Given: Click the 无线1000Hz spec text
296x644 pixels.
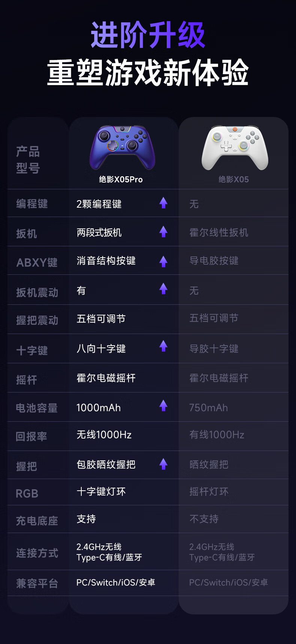Looking at the screenshot, I should 104,435.
